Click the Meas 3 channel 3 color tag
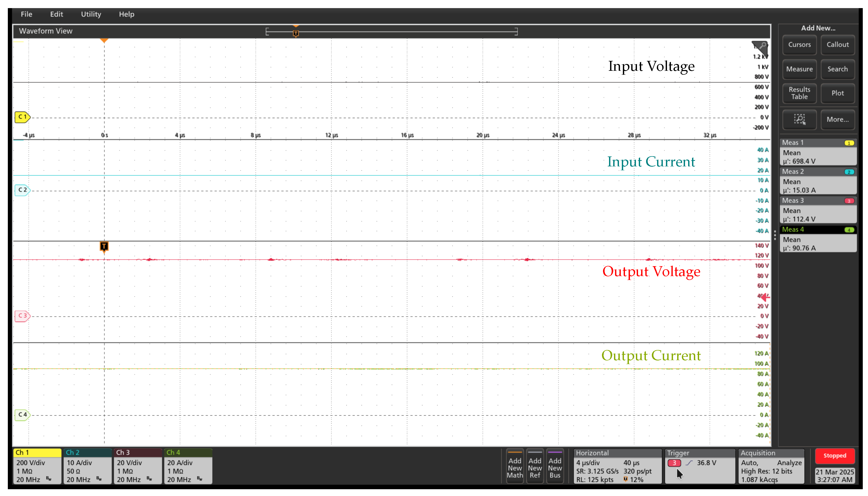 click(849, 201)
